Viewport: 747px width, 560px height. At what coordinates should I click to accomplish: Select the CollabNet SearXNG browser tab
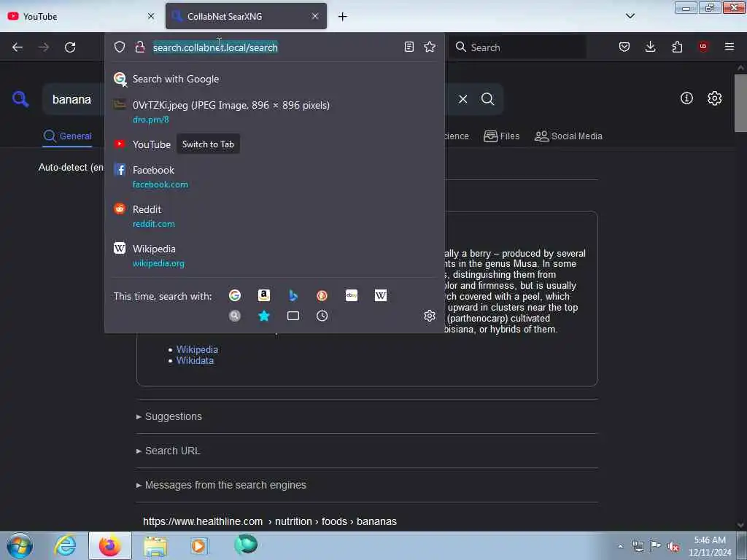[246, 16]
